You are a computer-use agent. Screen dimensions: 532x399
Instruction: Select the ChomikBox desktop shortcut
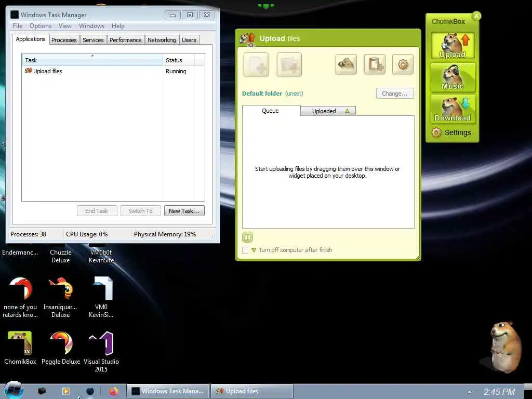(20, 348)
